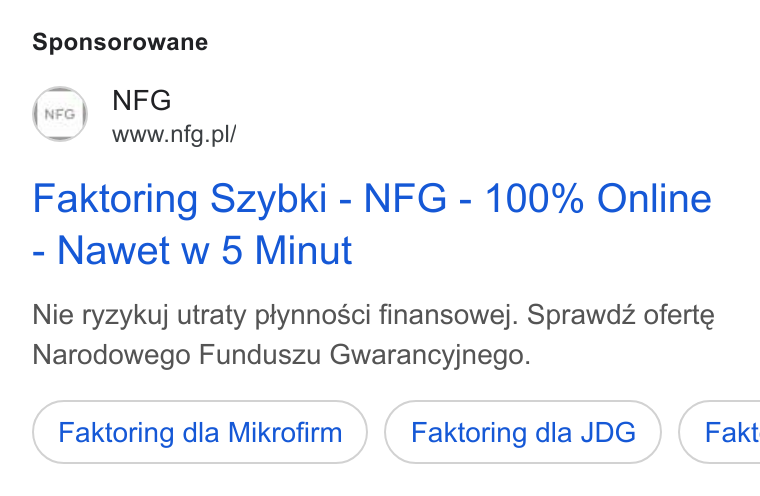Click "NFG" in the blue headline
The height and width of the screenshot is (496, 760).
click(x=405, y=198)
